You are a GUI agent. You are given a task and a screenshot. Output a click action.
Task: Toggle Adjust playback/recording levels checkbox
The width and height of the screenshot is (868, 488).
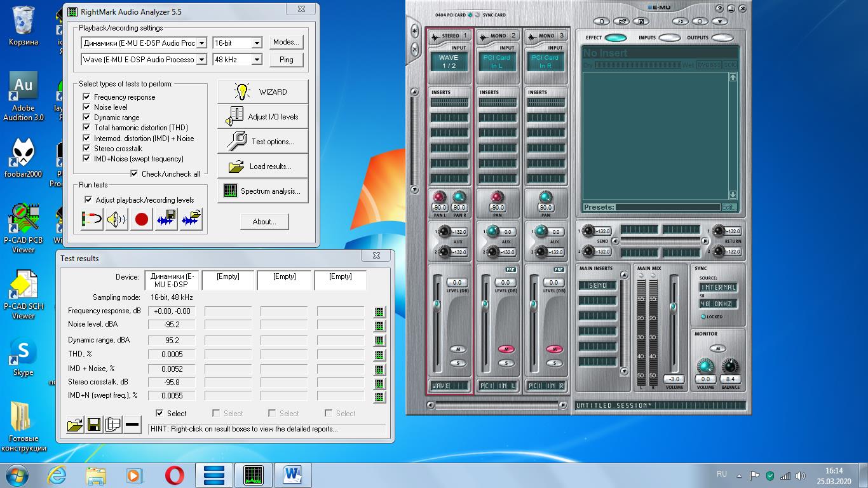tap(88, 200)
